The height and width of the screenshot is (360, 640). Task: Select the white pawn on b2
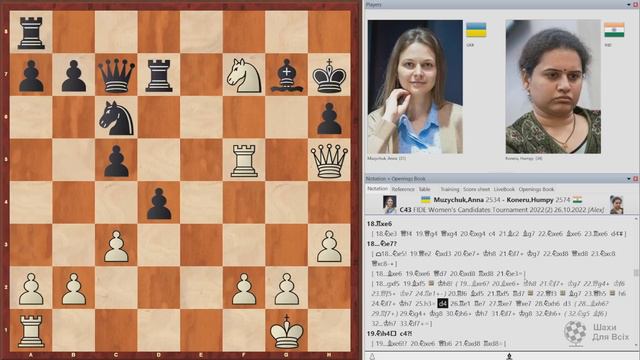(x=73, y=289)
